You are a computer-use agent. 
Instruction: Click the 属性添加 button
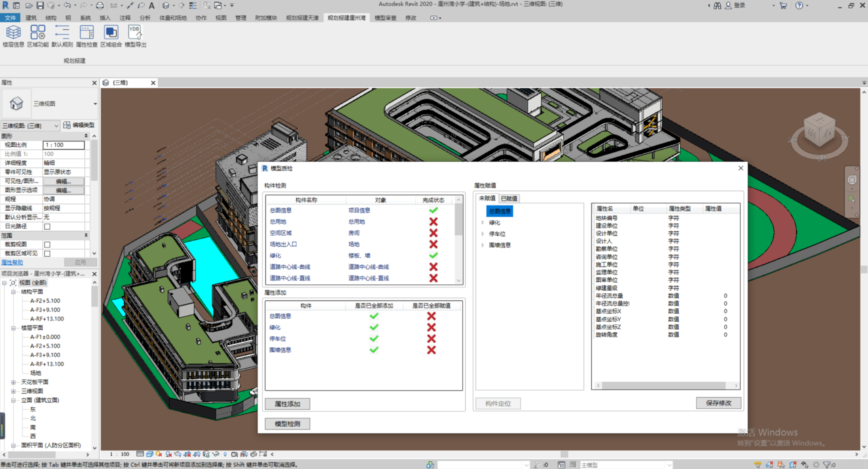[288, 404]
